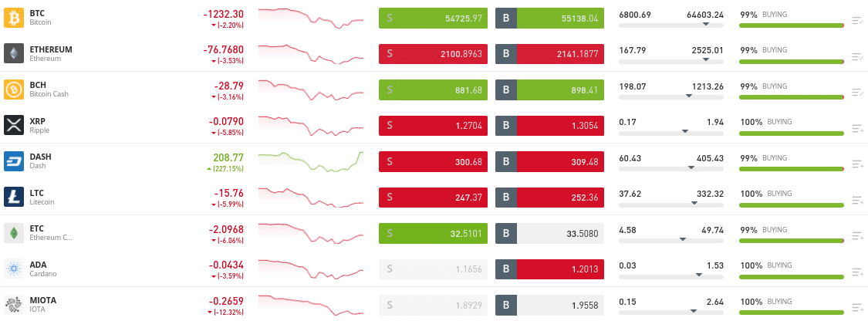Viewport: 868px width, 321px height.
Task: Toggle the BTC row watchlist checkmark icon
Action: tap(857, 21)
